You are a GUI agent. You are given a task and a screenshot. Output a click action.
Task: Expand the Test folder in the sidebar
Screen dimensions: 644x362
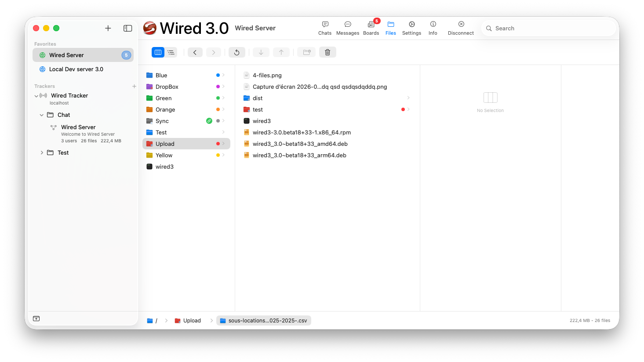(x=42, y=152)
